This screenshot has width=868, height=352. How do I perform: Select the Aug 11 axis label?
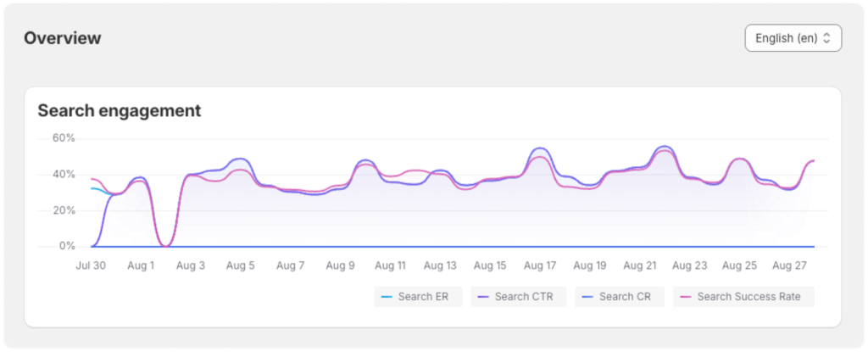[x=390, y=266]
